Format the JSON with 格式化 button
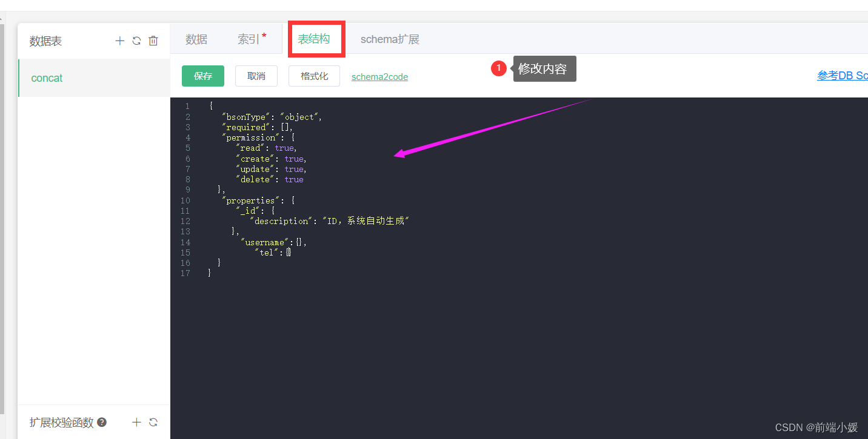 [315, 76]
